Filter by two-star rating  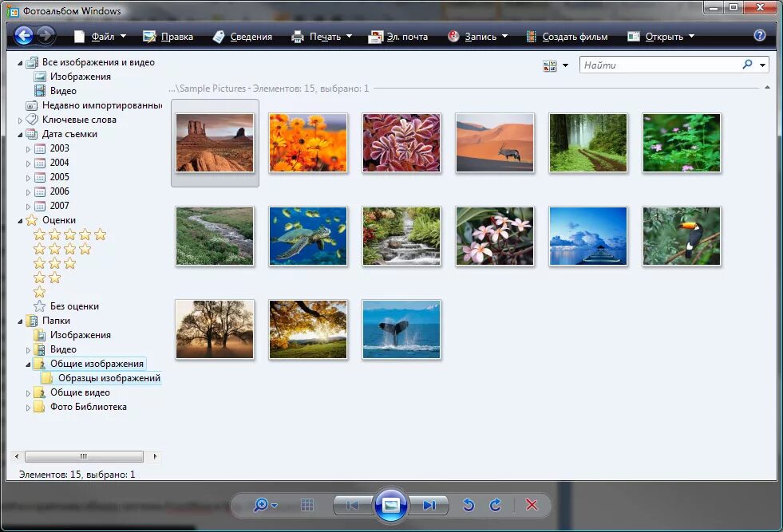47,278
